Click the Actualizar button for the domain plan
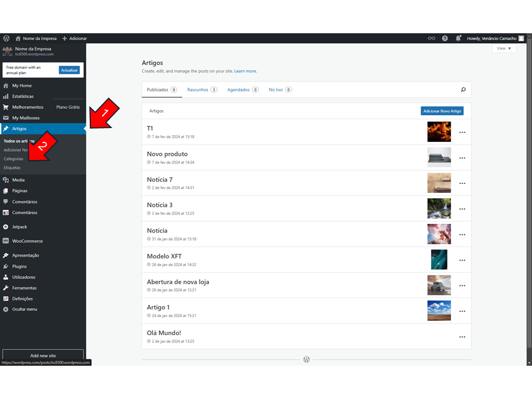 (69, 70)
